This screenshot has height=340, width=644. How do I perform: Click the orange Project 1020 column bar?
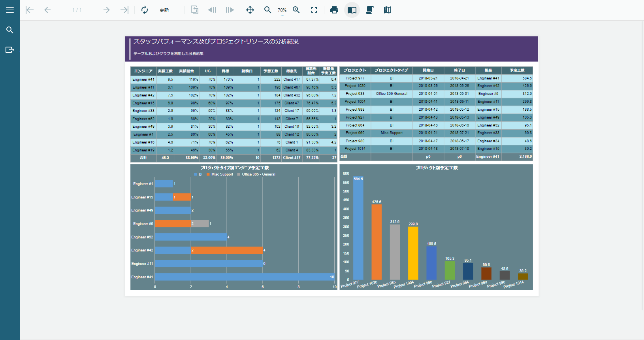pyautogui.click(x=377, y=242)
